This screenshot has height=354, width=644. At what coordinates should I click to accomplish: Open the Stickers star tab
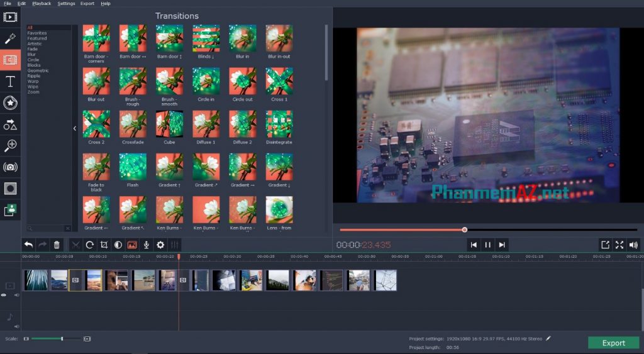coord(10,102)
